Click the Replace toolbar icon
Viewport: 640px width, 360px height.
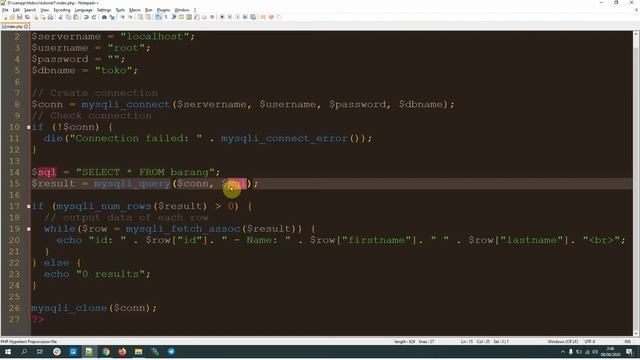point(111,17)
